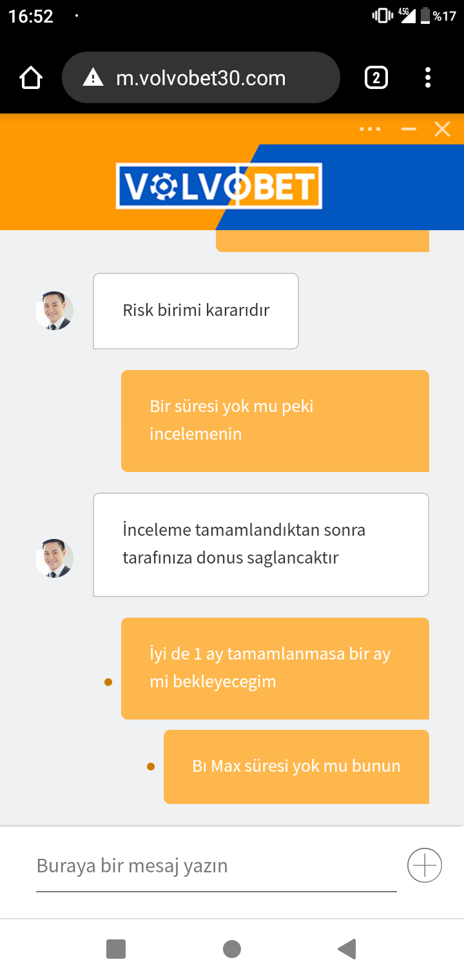This screenshot has width=464, height=980.
Task: Click the m.volvobet30.com address bar
Action: pos(201,78)
